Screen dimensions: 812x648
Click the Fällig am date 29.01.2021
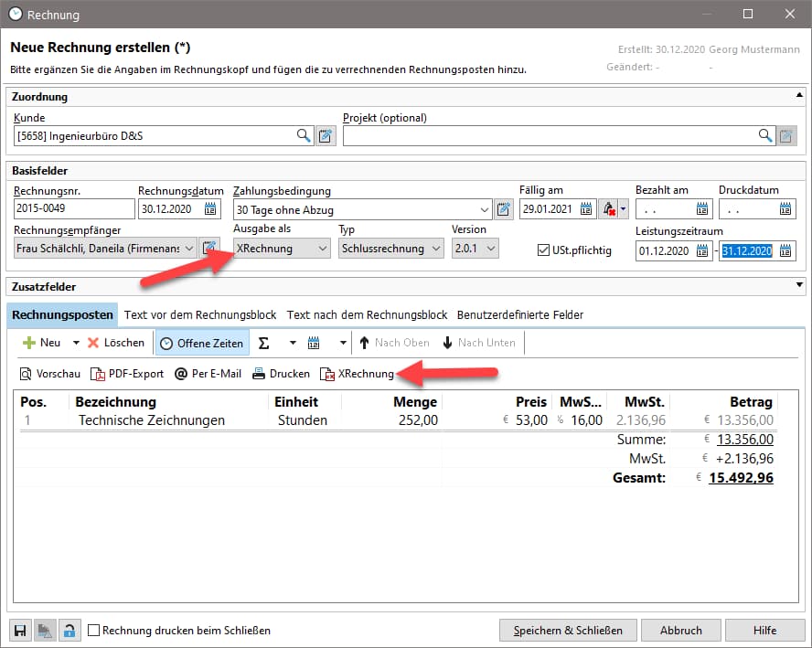point(547,209)
